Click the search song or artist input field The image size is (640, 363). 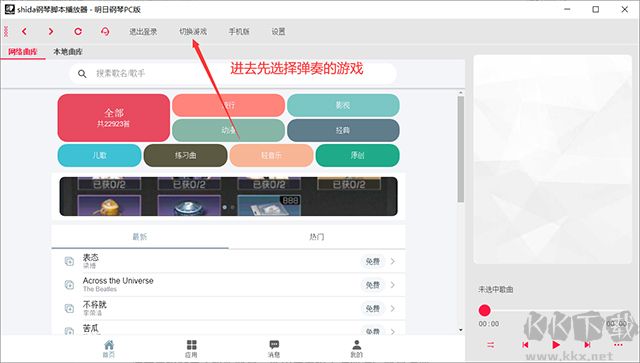tap(233, 73)
